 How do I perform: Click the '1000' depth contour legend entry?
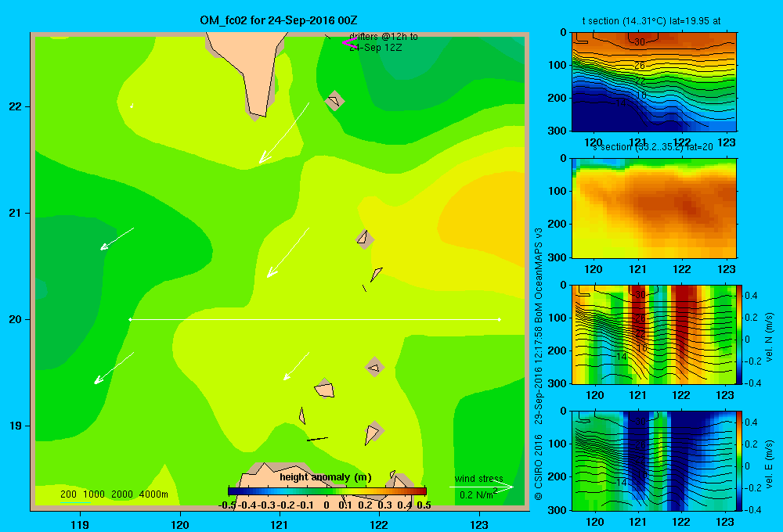[94, 494]
